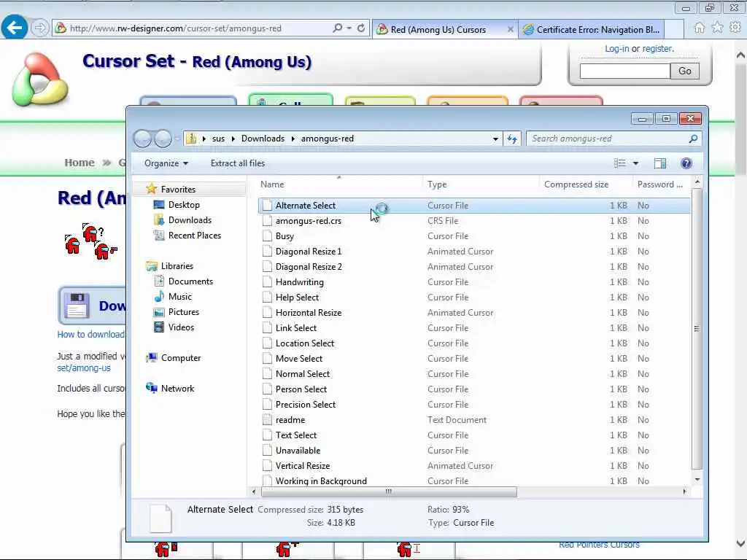The width and height of the screenshot is (747, 560).
Task: Open the browser Tools gear icon
Action: point(735,28)
